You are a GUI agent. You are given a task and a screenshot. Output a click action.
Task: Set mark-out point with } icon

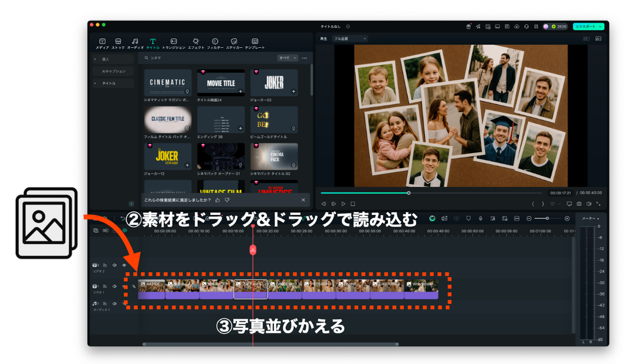542,204
